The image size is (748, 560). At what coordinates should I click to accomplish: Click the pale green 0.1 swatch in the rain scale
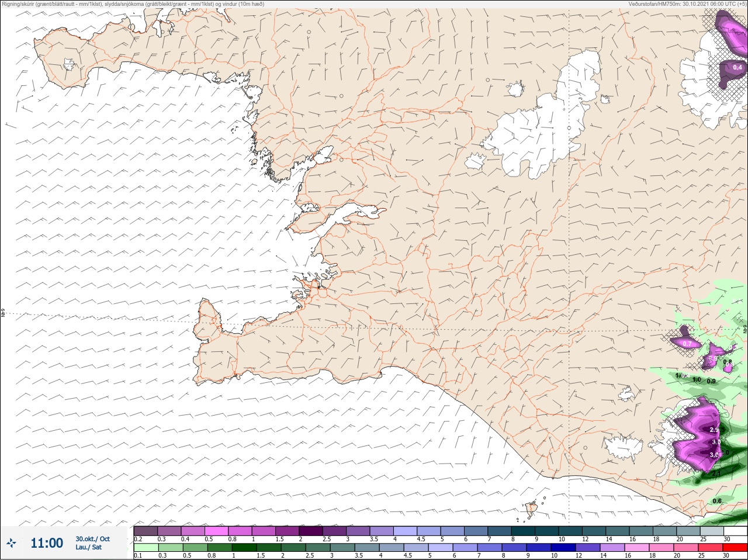click(x=146, y=548)
